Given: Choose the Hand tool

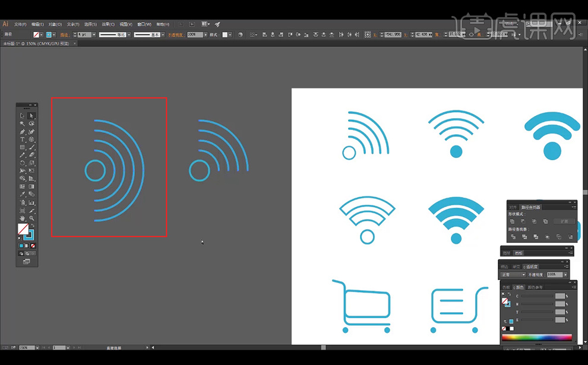Looking at the screenshot, I should point(23,218).
